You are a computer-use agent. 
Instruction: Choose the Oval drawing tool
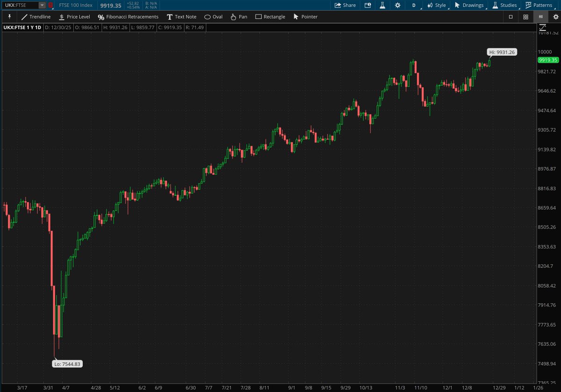pyautogui.click(x=213, y=16)
